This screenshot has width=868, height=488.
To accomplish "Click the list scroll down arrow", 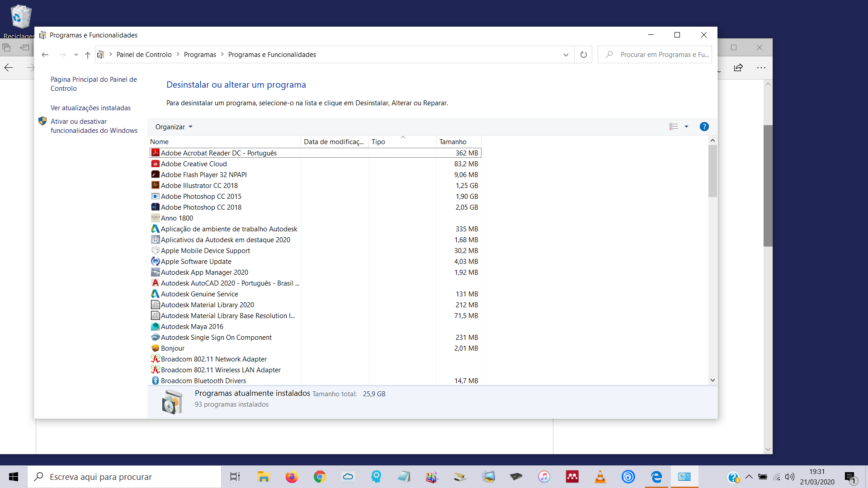I will (x=712, y=380).
